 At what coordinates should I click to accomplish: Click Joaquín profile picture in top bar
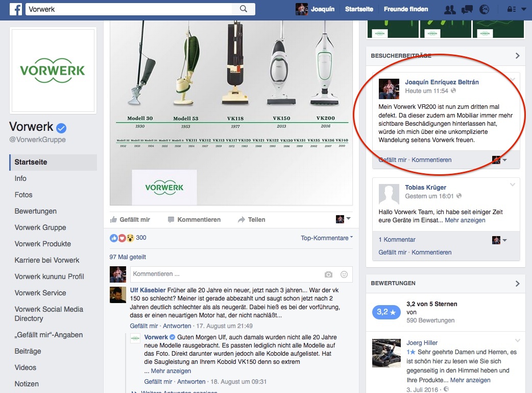302,9
